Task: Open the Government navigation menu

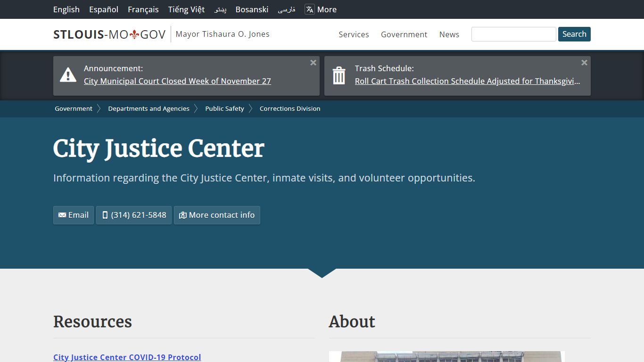Action: pyautogui.click(x=404, y=34)
